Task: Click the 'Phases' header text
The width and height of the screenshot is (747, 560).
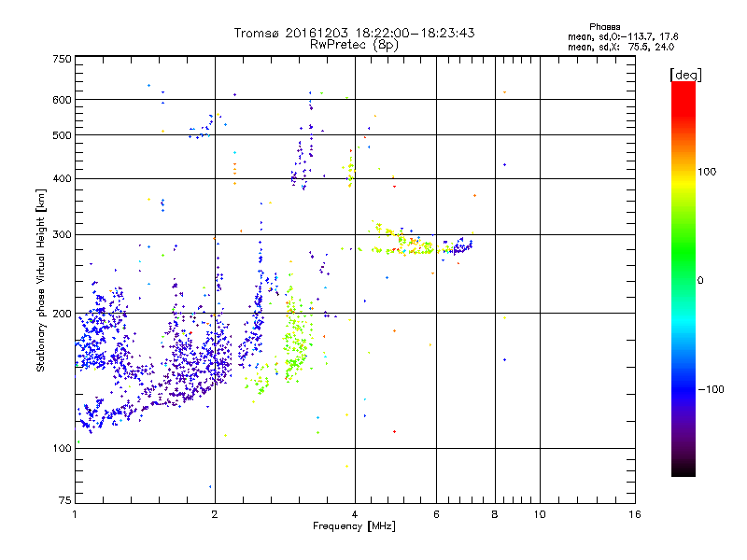Action: tap(604, 27)
